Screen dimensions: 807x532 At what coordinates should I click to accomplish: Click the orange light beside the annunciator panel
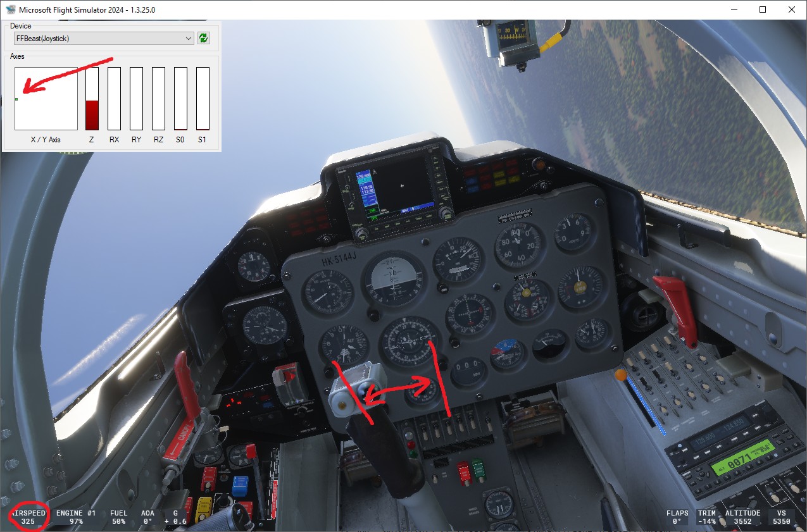pos(539,164)
